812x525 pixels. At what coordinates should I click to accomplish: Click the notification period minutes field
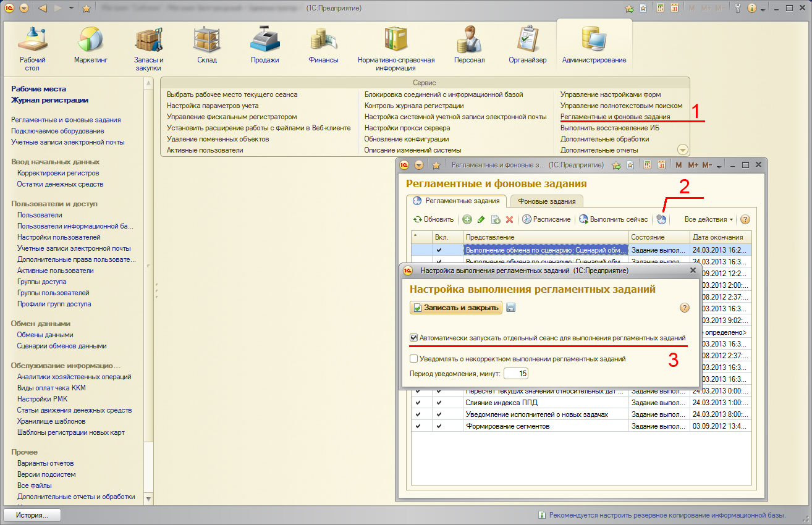coord(515,374)
